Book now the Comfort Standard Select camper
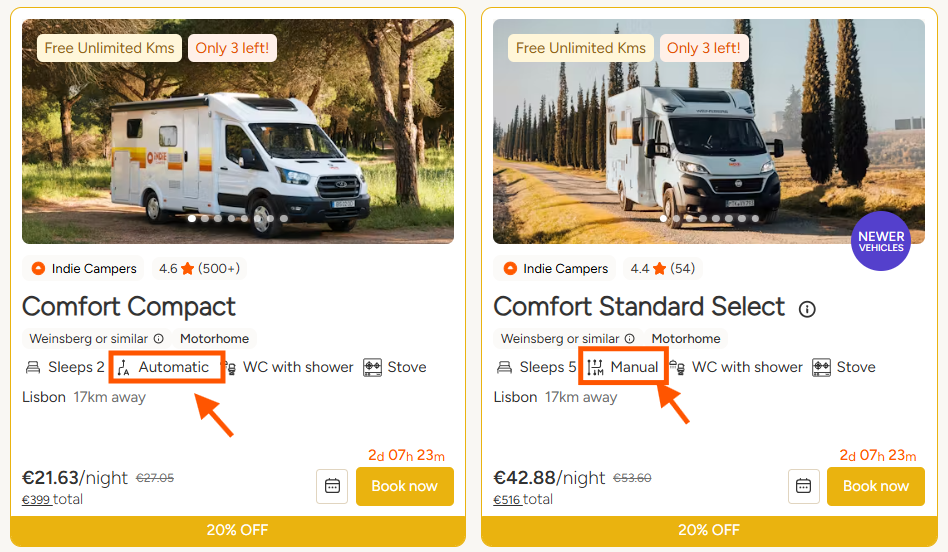Screen dimensions: 948x552 [x=875, y=486]
